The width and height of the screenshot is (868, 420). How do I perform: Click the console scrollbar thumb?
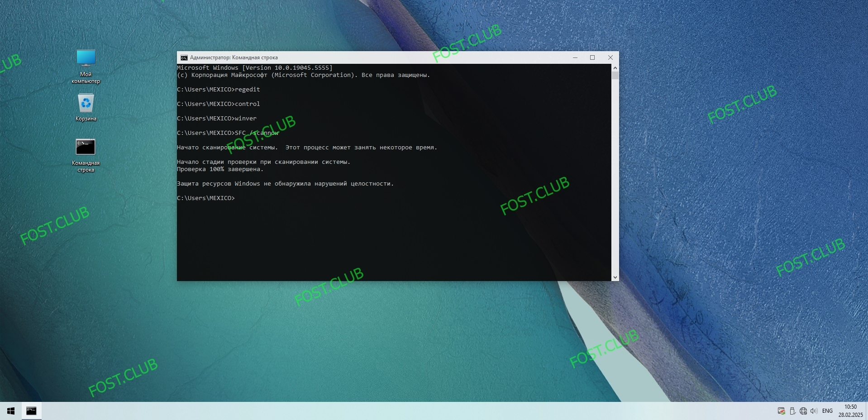point(615,75)
